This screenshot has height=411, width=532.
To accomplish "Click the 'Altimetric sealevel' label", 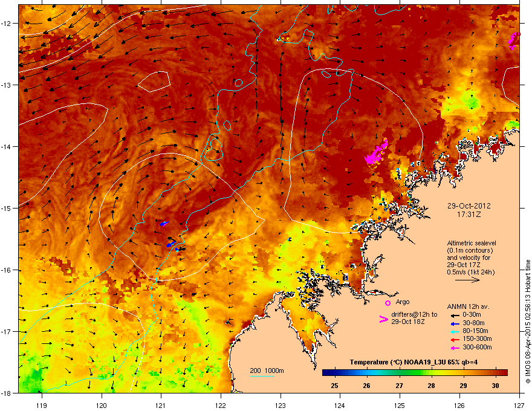I will [x=472, y=243].
